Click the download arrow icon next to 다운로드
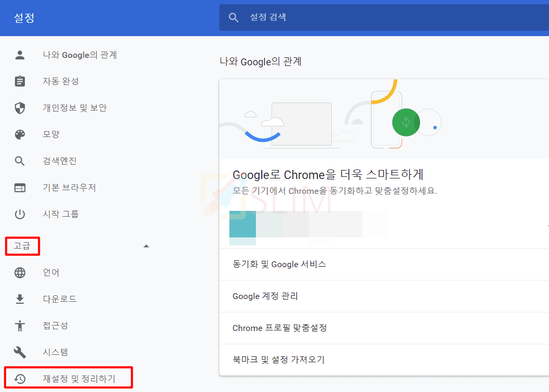The height and width of the screenshot is (392, 549). click(x=20, y=299)
